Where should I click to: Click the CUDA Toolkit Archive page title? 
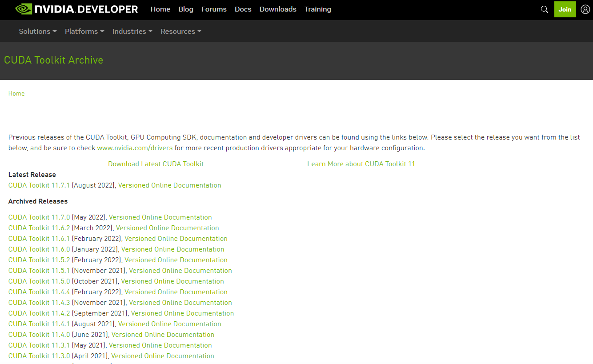pos(54,60)
